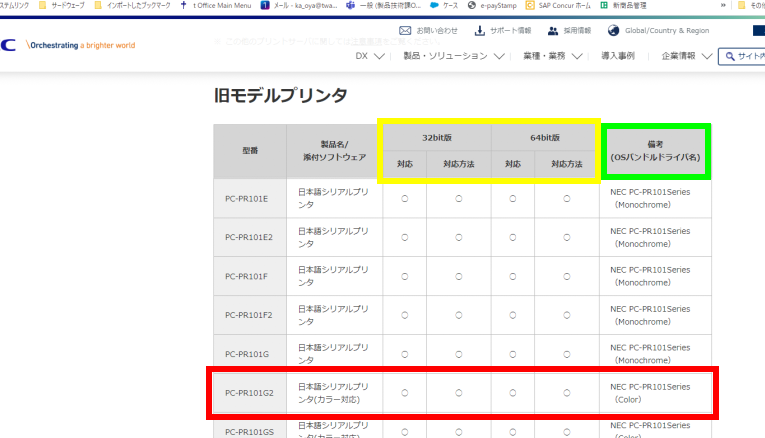Open the 新製品管理 bookmark
765x438 pixels.
pos(629,5)
